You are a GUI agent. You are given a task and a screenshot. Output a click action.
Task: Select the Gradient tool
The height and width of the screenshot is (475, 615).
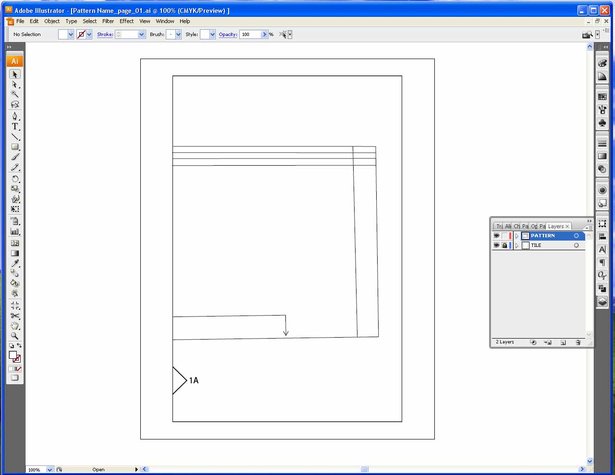point(15,253)
